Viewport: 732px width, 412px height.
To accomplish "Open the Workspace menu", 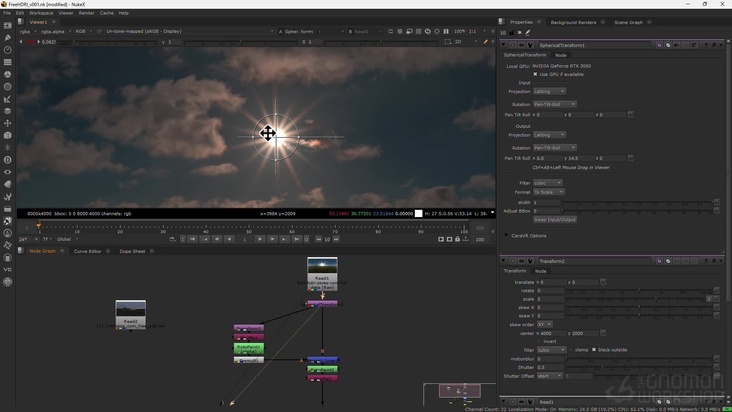I will pyautogui.click(x=41, y=13).
